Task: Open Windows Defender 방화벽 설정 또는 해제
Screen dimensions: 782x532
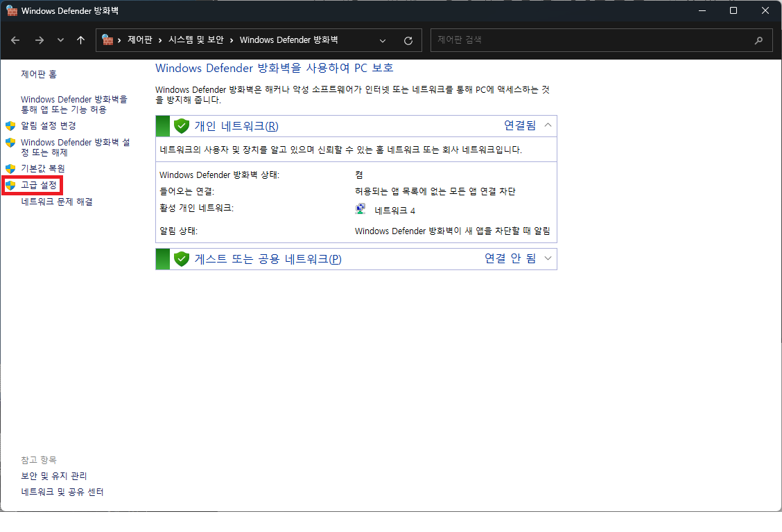Action: point(76,147)
